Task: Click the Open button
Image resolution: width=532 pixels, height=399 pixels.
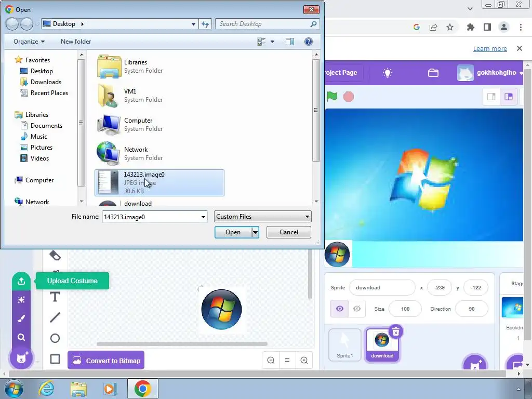Action: (x=233, y=232)
